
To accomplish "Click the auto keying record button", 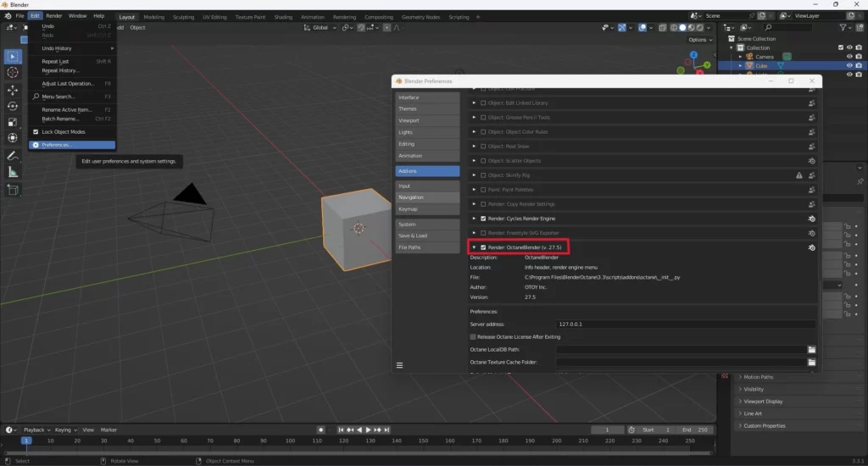I will (320, 430).
